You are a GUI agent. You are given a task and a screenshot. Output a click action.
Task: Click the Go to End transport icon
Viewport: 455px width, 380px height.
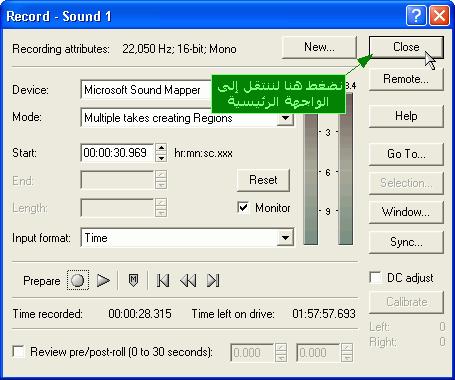tap(213, 280)
